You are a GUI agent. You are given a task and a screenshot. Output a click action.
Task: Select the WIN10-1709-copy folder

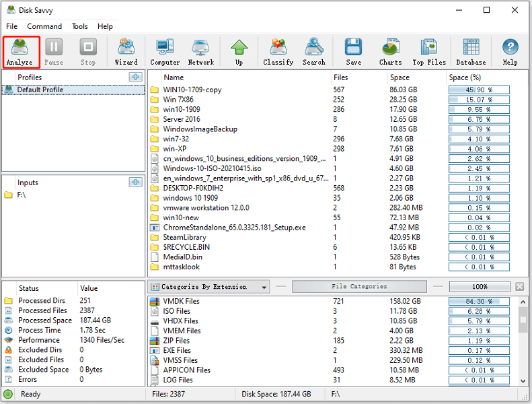(x=192, y=90)
